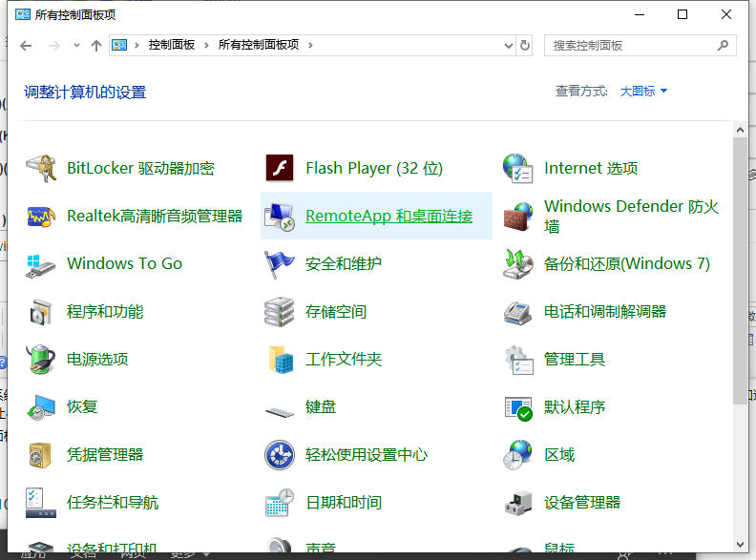The height and width of the screenshot is (560, 756).
Task: Expand the address bar history dropdown arrow
Action: (505, 45)
